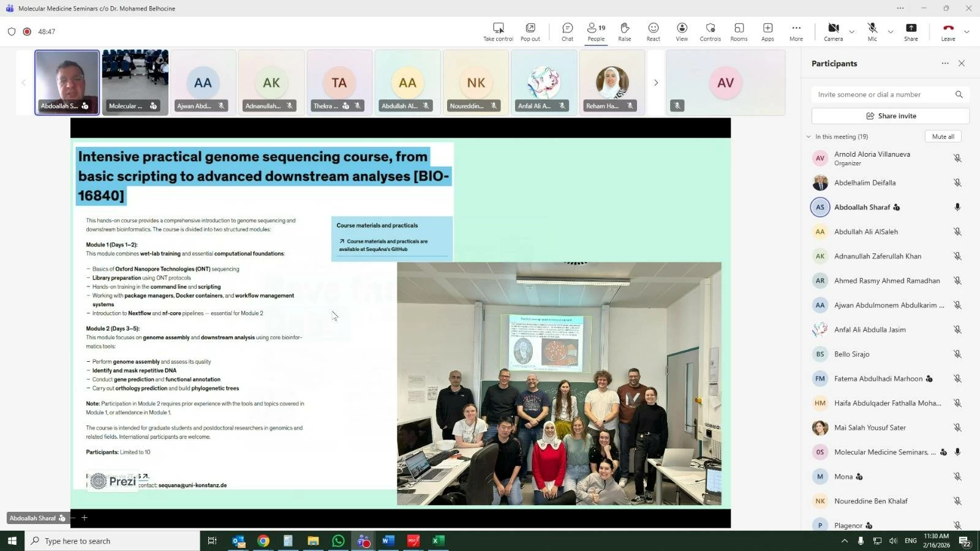Viewport: 980px width, 551px height.
Task: Click the Share screen icon
Action: [911, 32]
